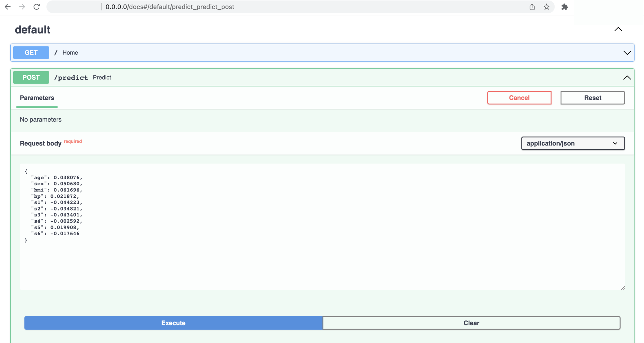
Task: Click the blue GET method badge
Action: (31, 53)
